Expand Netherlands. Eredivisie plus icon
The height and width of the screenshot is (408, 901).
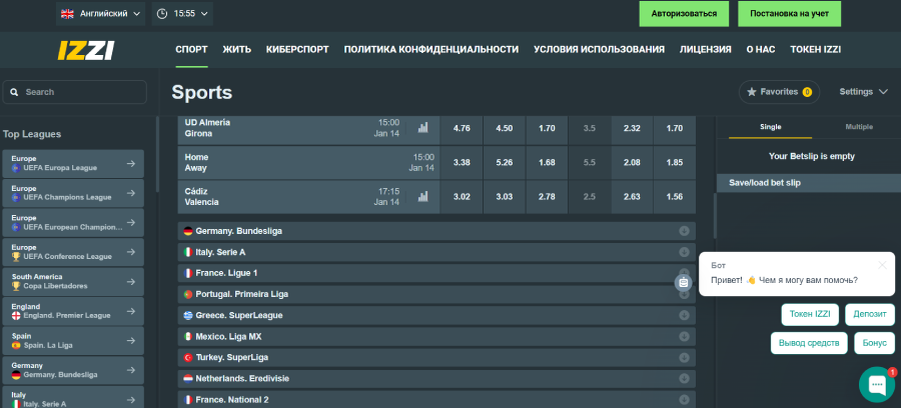(x=684, y=379)
